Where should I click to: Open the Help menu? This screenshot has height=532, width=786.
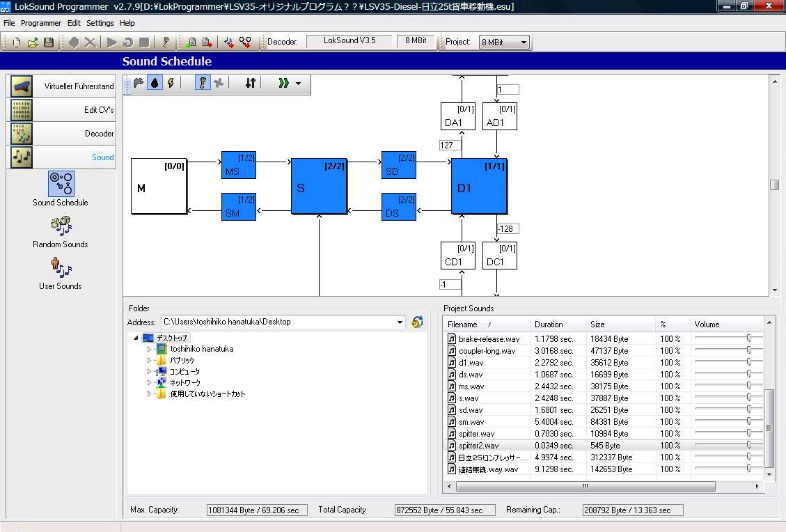(127, 23)
